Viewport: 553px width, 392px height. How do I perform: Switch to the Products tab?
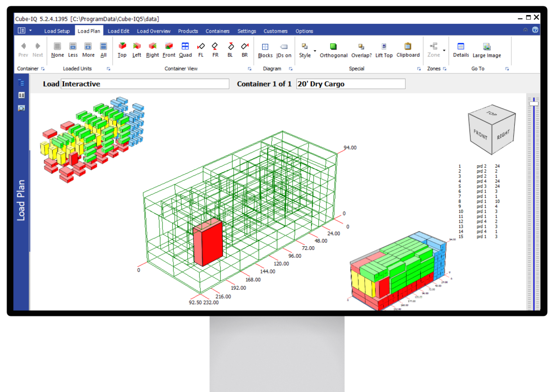(x=188, y=31)
